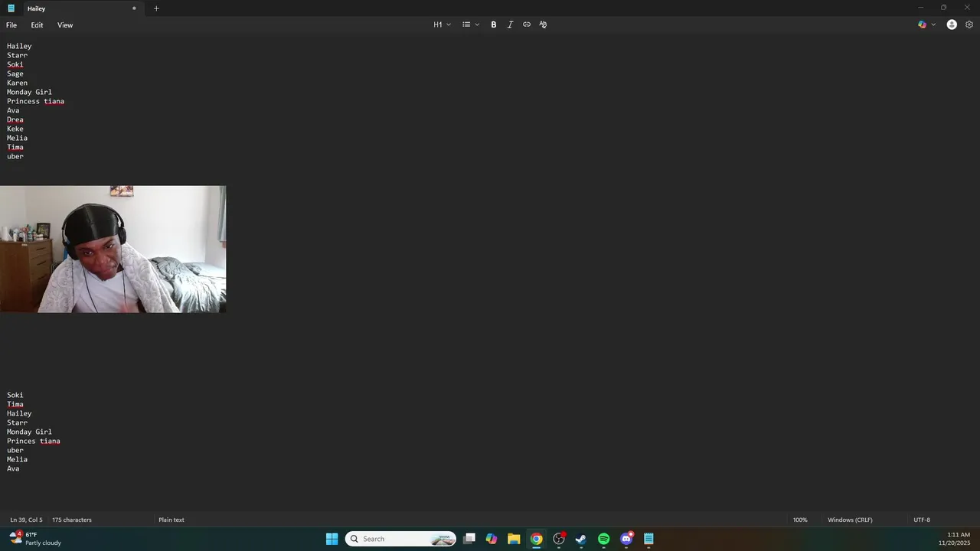Add a new tab with plus button
Image resolution: width=980 pixels, height=551 pixels.
click(x=156, y=8)
